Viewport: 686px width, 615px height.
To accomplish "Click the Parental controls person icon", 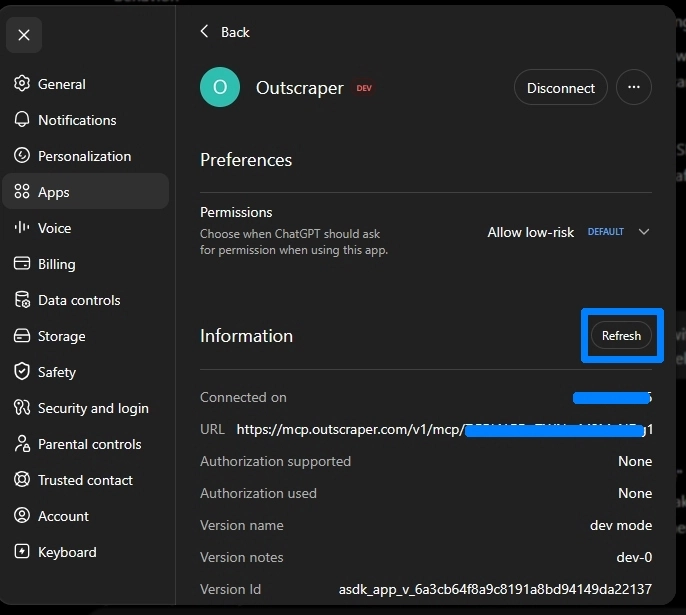I will (22, 444).
